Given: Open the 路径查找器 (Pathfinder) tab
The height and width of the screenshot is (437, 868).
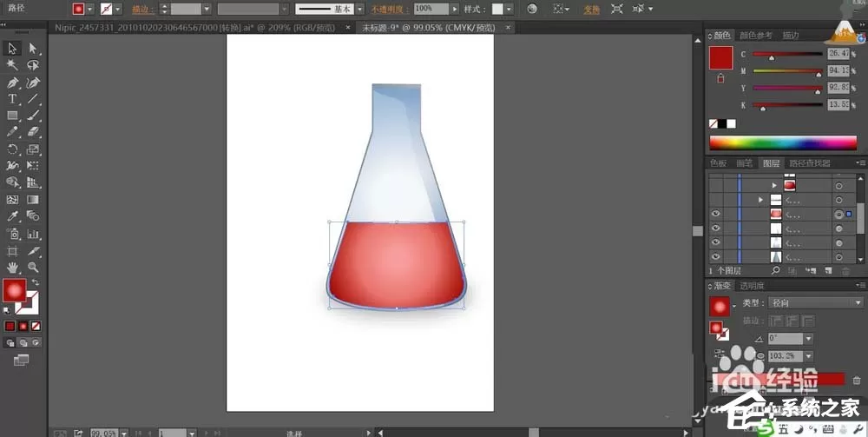Looking at the screenshot, I should point(810,163).
